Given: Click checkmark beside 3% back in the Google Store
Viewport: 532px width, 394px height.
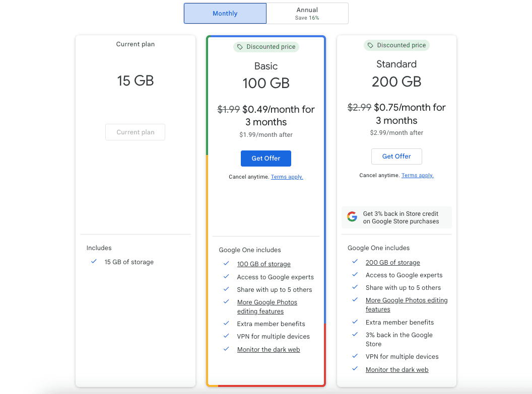Looking at the screenshot, I should 355,335.
